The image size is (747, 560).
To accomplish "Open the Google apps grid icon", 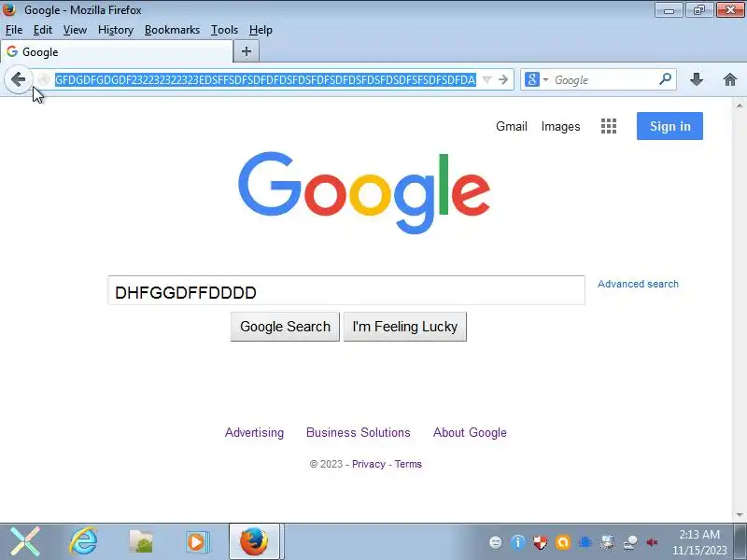I will [609, 126].
